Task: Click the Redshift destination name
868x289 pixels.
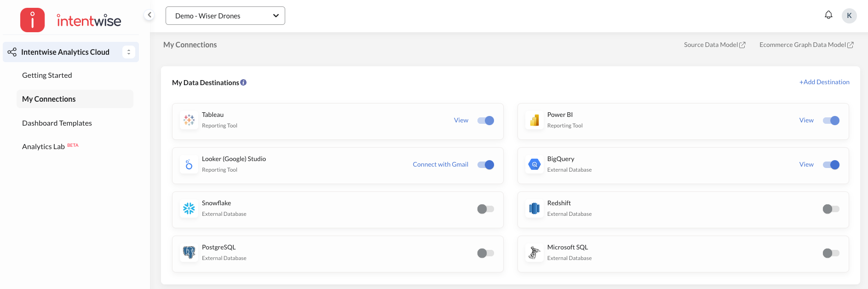Action: coord(559,203)
